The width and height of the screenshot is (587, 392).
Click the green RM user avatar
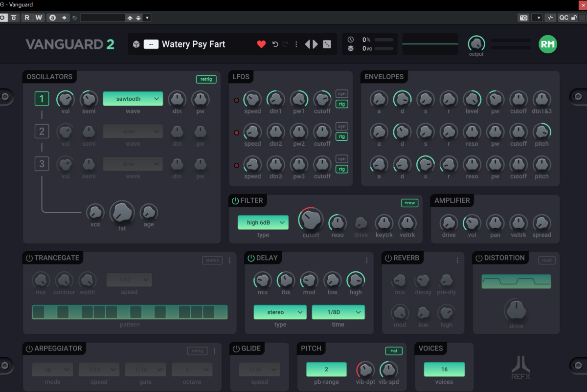[x=548, y=44]
